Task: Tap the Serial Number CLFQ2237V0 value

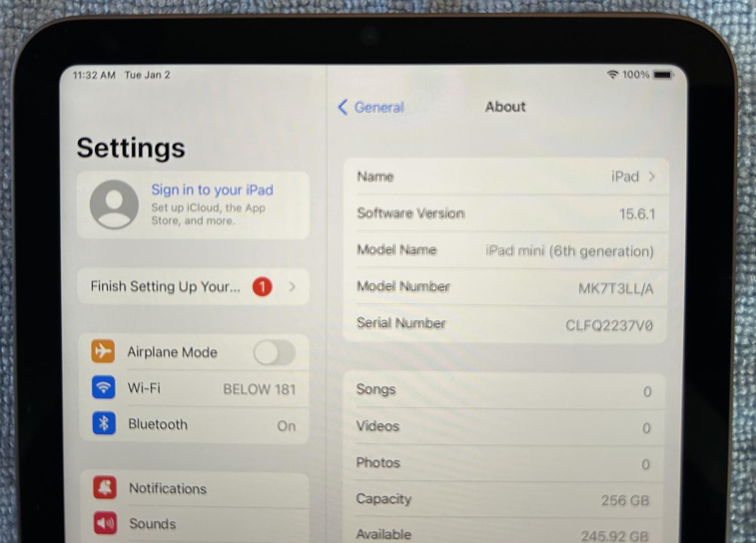Action: click(609, 325)
